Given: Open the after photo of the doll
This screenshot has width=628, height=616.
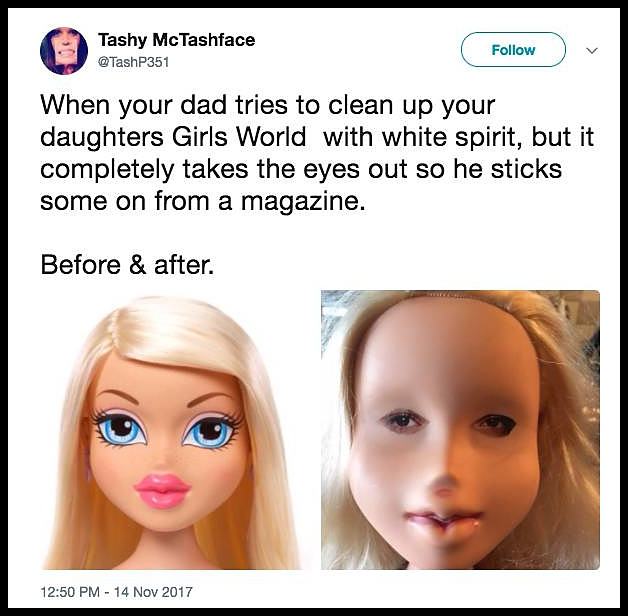Looking at the screenshot, I should click(461, 430).
